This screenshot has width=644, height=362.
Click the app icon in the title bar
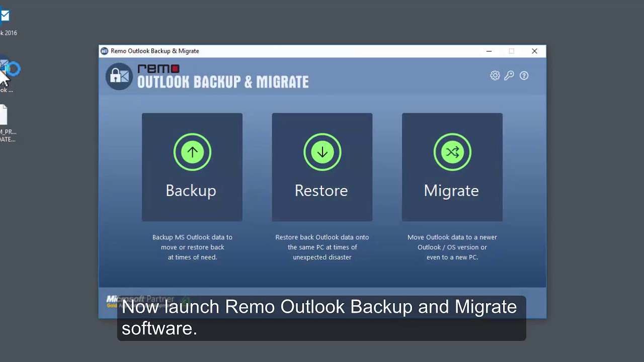click(104, 51)
